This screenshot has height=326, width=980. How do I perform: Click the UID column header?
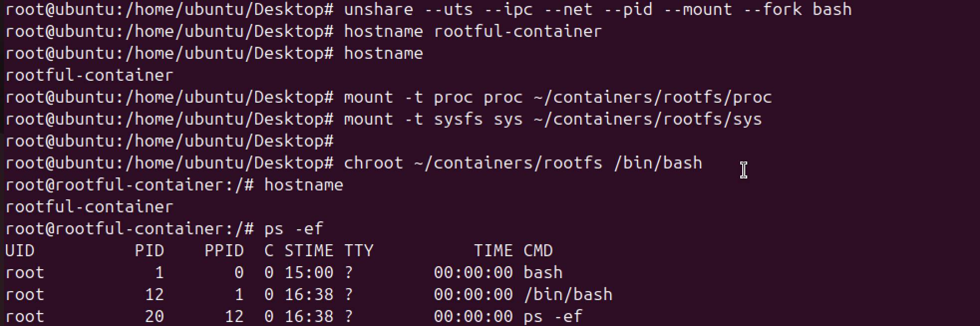tap(20, 250)
